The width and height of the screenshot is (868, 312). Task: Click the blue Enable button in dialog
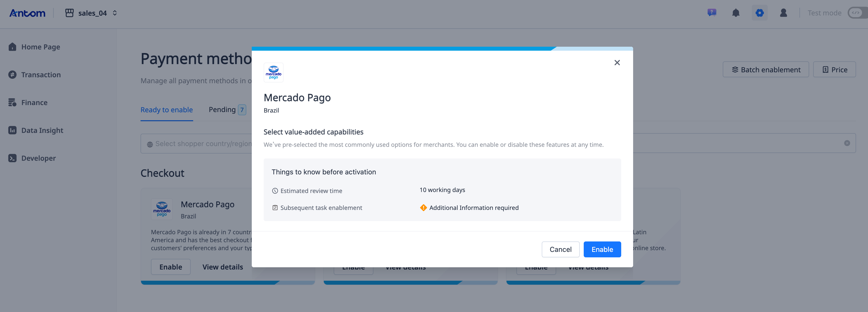tap(602, 249)
